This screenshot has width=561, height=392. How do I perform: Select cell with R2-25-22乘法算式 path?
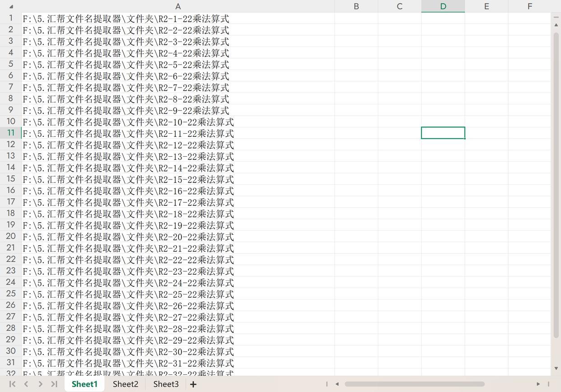point(178,294)
